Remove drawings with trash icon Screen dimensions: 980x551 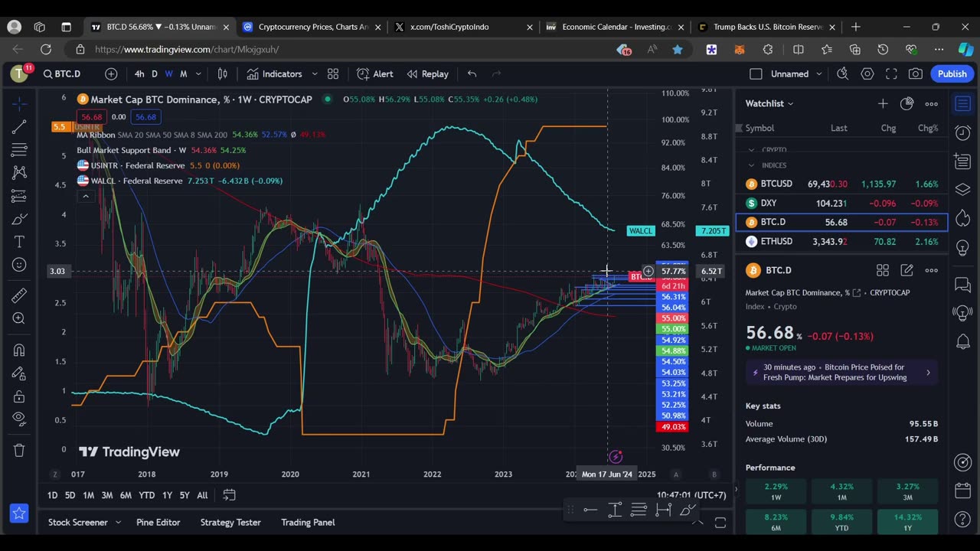[19, 450]
